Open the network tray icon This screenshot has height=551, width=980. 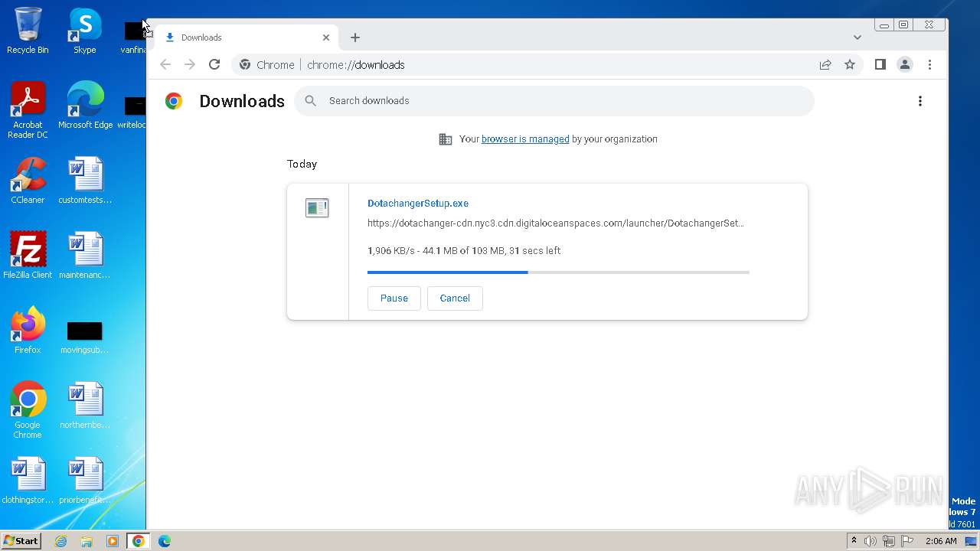click(889, 541)
